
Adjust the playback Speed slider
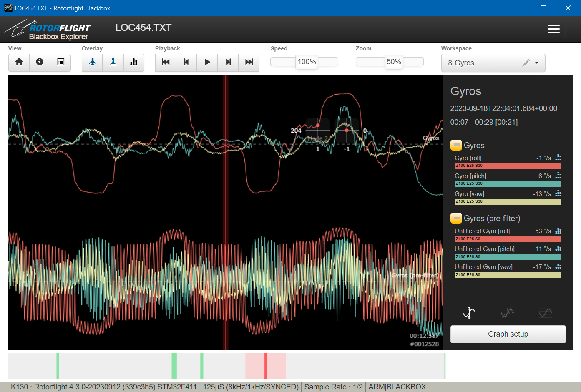307,62
